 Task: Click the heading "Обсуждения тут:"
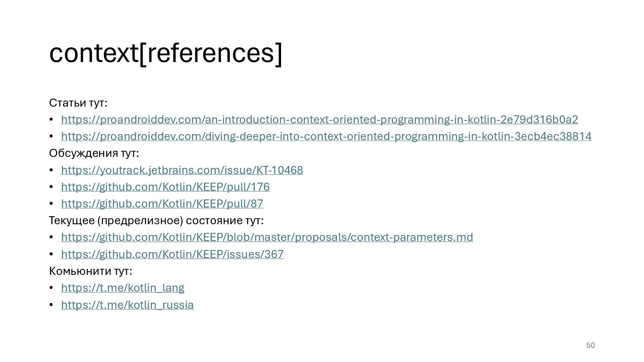point(94,153)
